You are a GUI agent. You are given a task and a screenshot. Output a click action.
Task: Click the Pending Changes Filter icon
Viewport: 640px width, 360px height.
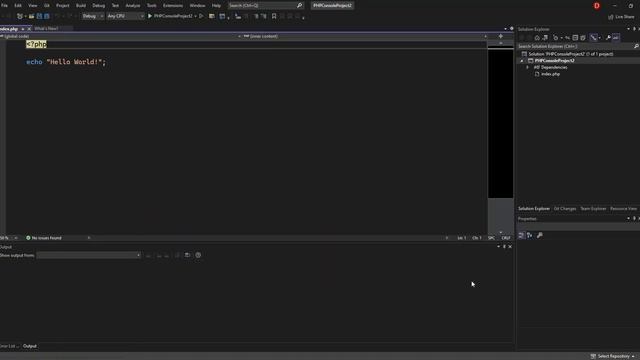click(x=556, y=38)
